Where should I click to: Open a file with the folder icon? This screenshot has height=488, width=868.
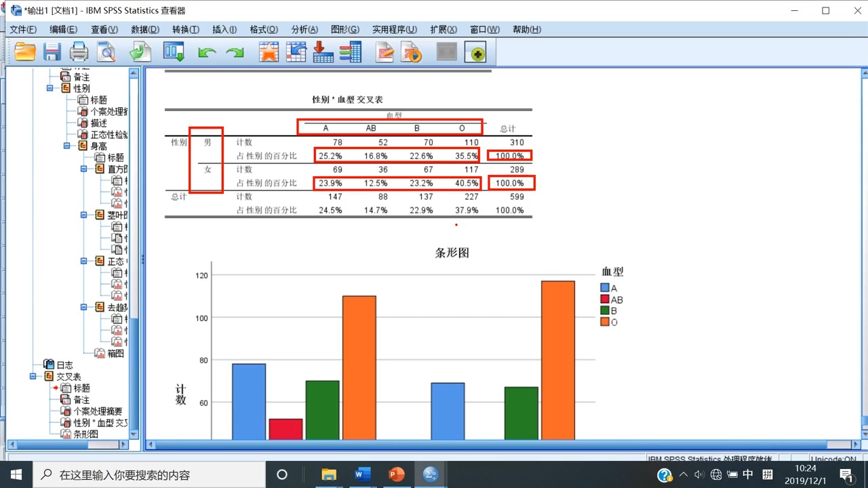tap(25, 52)
